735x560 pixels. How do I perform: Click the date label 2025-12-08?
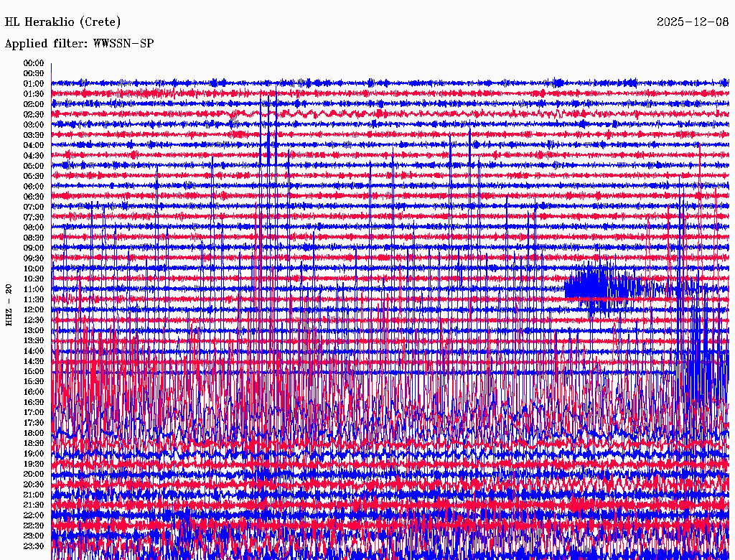693,22
